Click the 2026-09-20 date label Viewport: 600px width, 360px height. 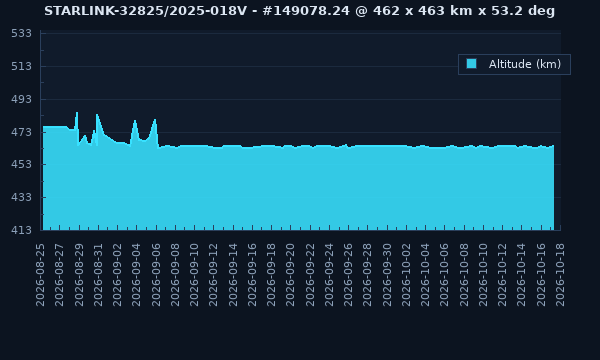pos(290,275)
